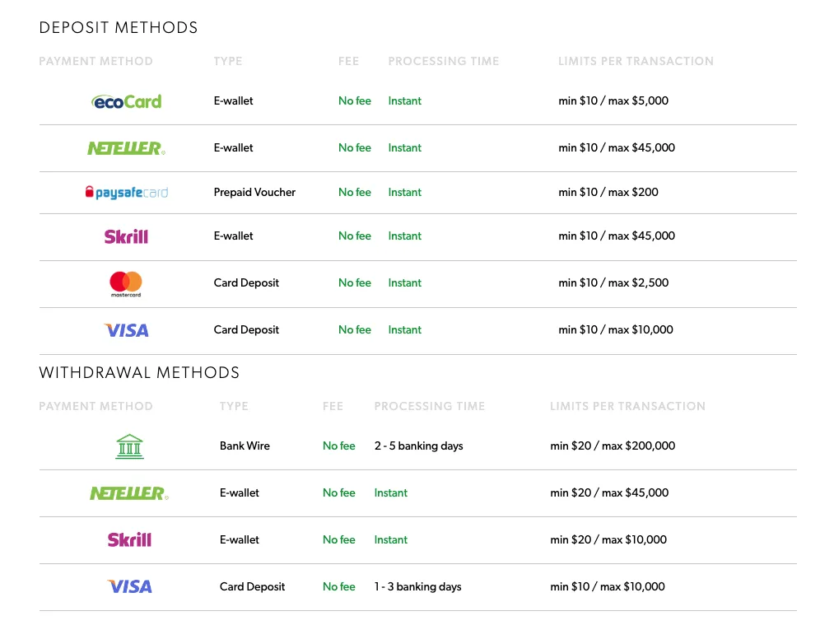Viewport: 834px width, 644px height.
Task: Click the Deposit Methods heading
Action: click(119, 28)
